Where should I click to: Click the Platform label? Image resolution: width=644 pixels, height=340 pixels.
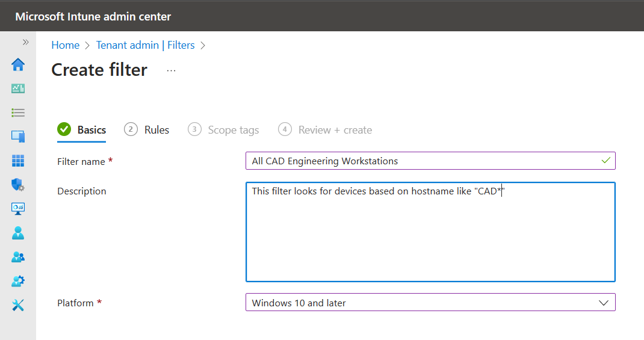tap(76, 303)
